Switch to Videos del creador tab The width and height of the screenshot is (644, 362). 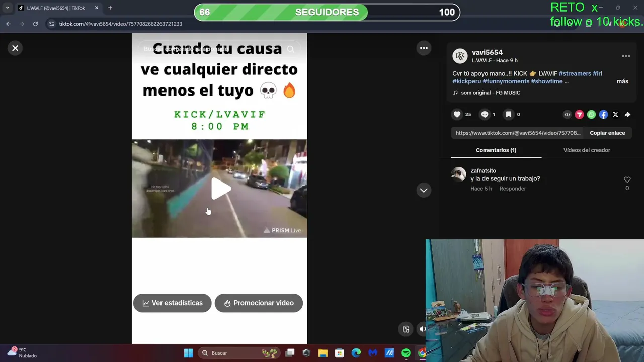point(587,150)
